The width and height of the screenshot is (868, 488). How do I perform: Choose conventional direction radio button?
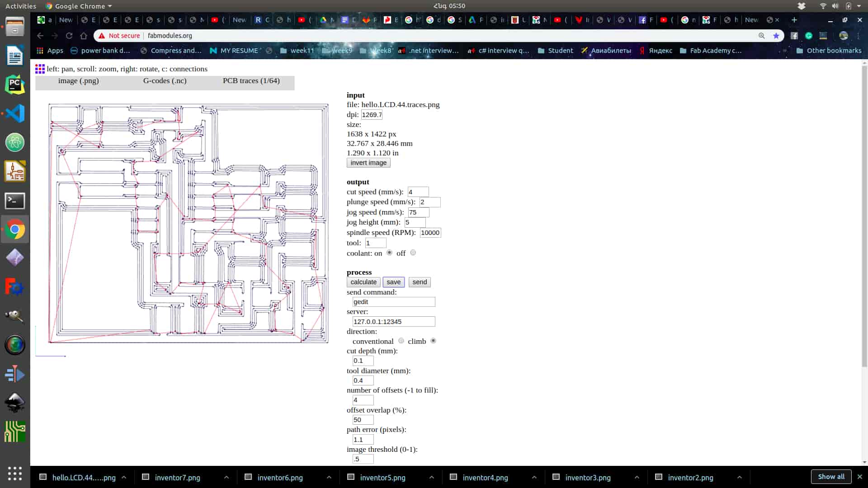pos(401,341)
